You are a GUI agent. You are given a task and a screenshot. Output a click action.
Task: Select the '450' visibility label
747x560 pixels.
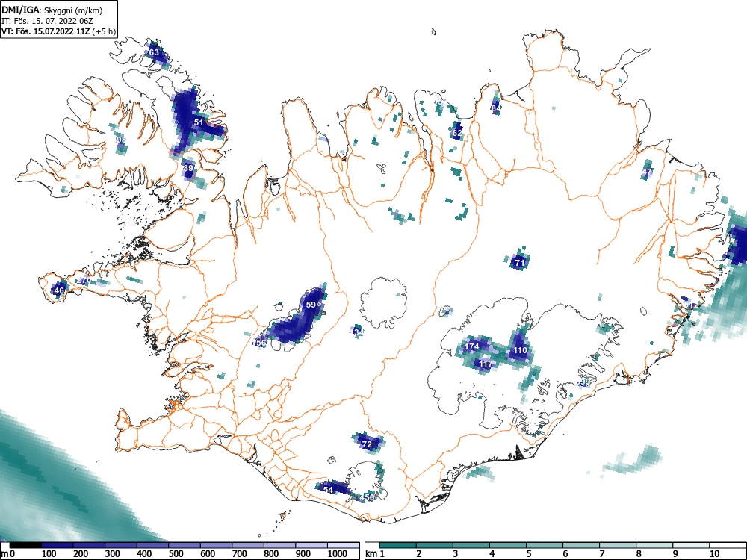coord(367,497)
